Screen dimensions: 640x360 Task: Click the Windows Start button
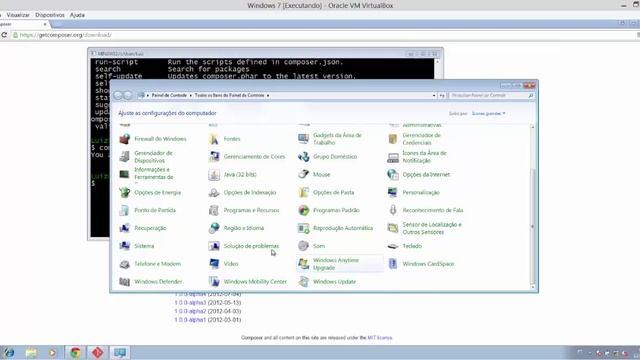point(8,353)
